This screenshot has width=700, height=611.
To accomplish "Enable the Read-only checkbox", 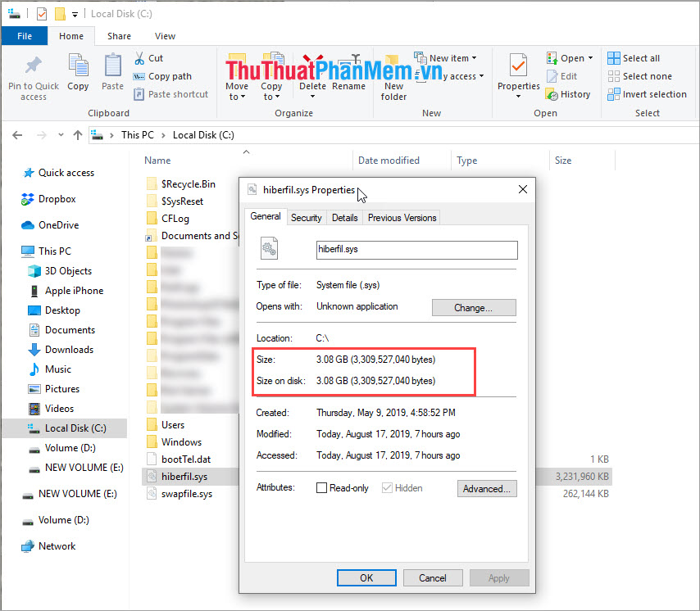I will pos(321,487).
